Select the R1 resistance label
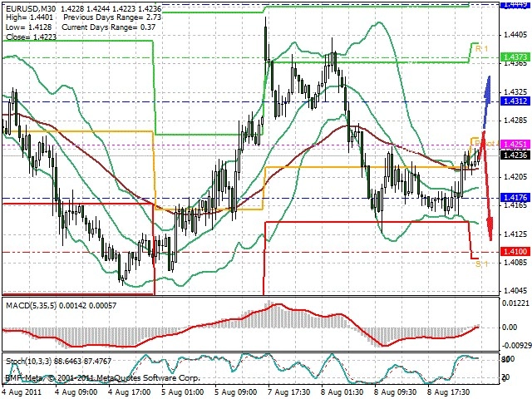 click(x=481, y=49)
